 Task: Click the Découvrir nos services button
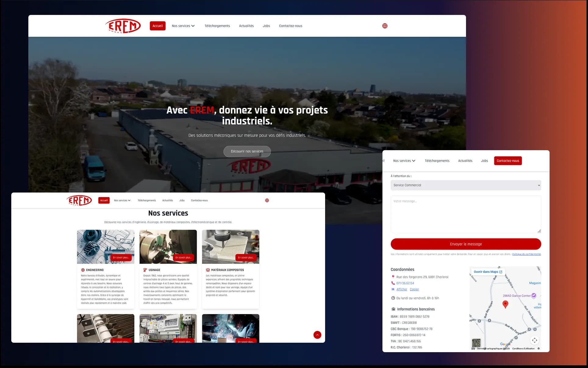[x=247, y=151]
